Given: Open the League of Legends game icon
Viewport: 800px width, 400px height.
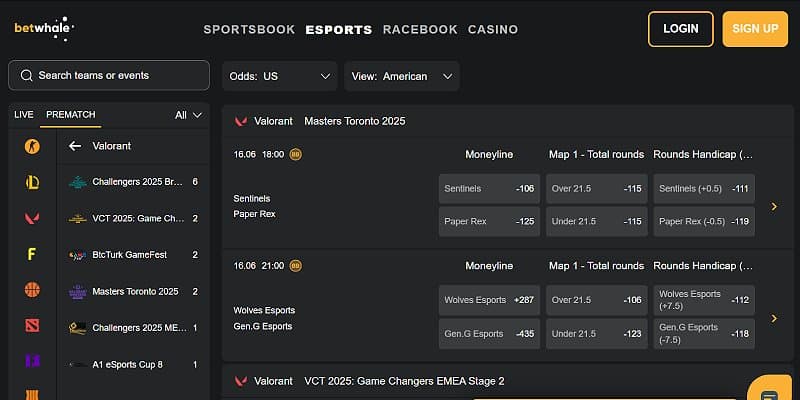Looking at the screenshot, I should (32, 182).
